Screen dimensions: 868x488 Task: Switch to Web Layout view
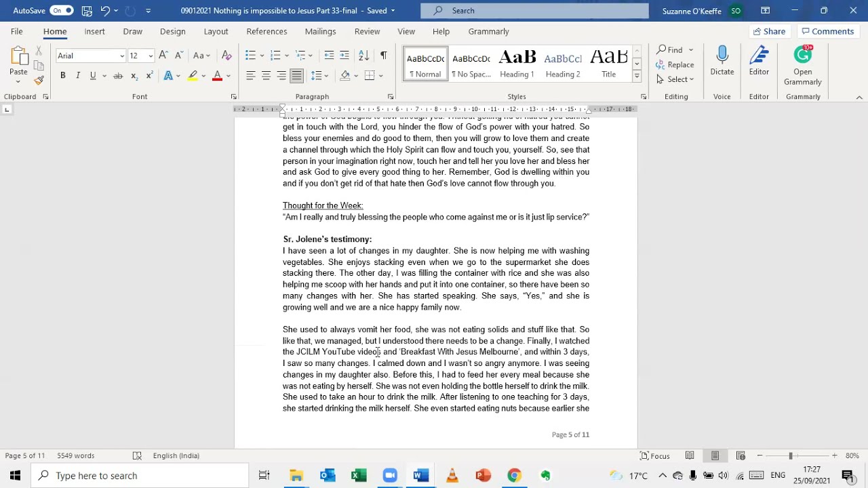click(x=741, y=455)
